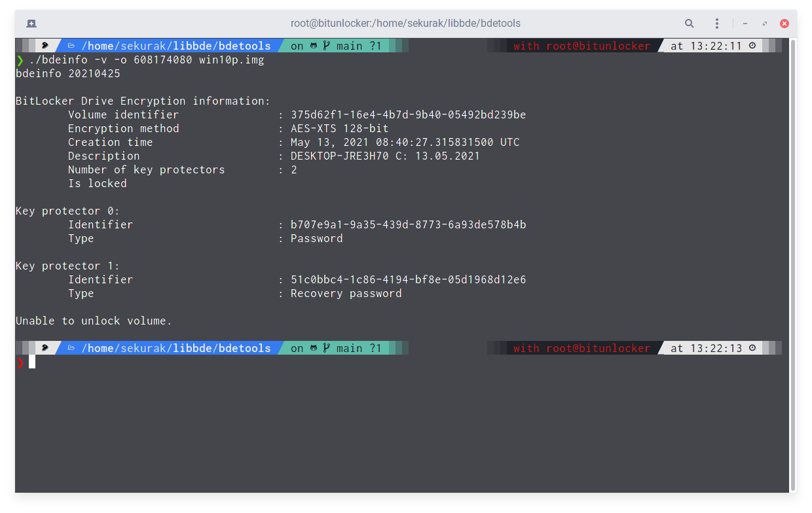The height and width of the screenshot is (513, 812).
Task: Click the top prompt path /home/sekurak/libbde/bdetools
Action: [x=176, y=46]
